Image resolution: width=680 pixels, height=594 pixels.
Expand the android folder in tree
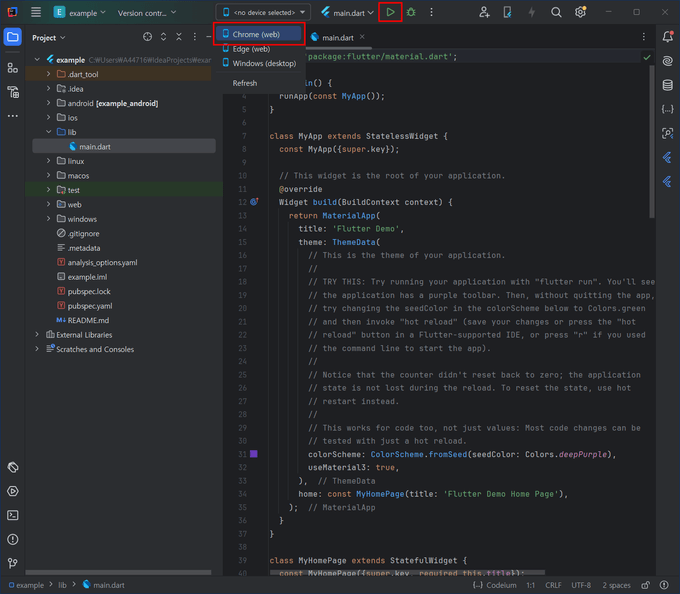pyautogui.click(x=48, y=103)
